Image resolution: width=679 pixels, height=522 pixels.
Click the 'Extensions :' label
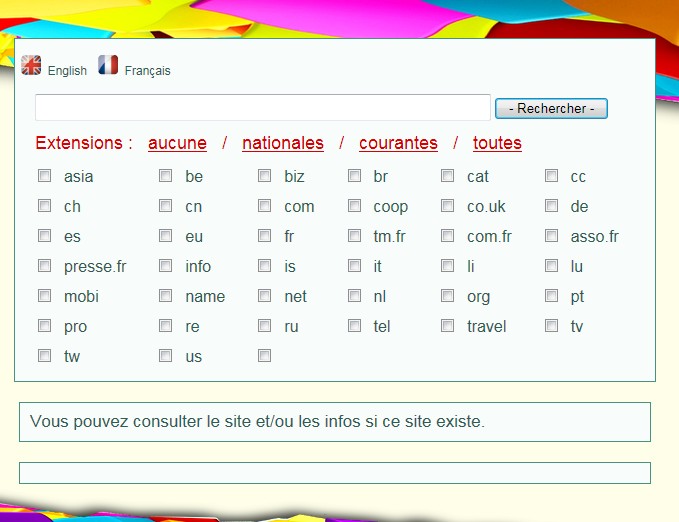point(84,143)
